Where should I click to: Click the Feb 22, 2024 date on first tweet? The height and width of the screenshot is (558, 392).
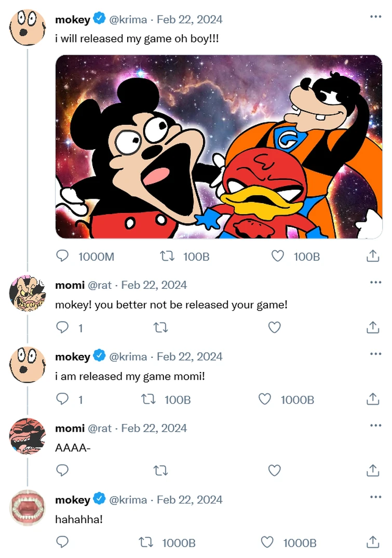pyautogui.click(x=190, y=20)
